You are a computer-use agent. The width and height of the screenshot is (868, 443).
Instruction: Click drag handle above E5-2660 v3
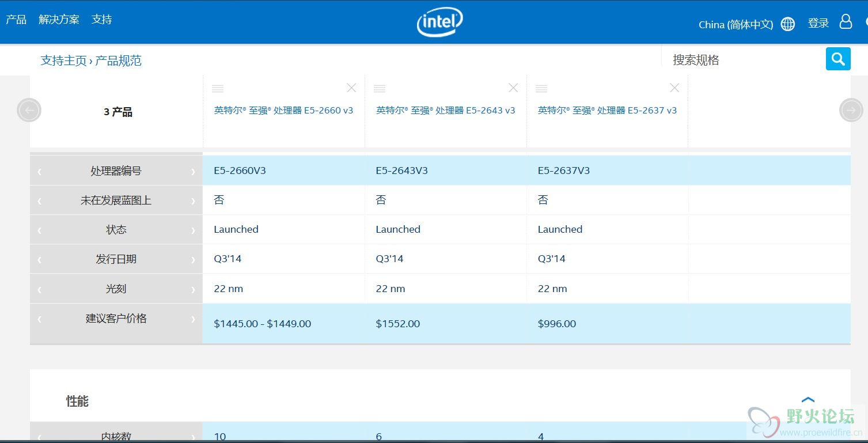coord(218,89)
